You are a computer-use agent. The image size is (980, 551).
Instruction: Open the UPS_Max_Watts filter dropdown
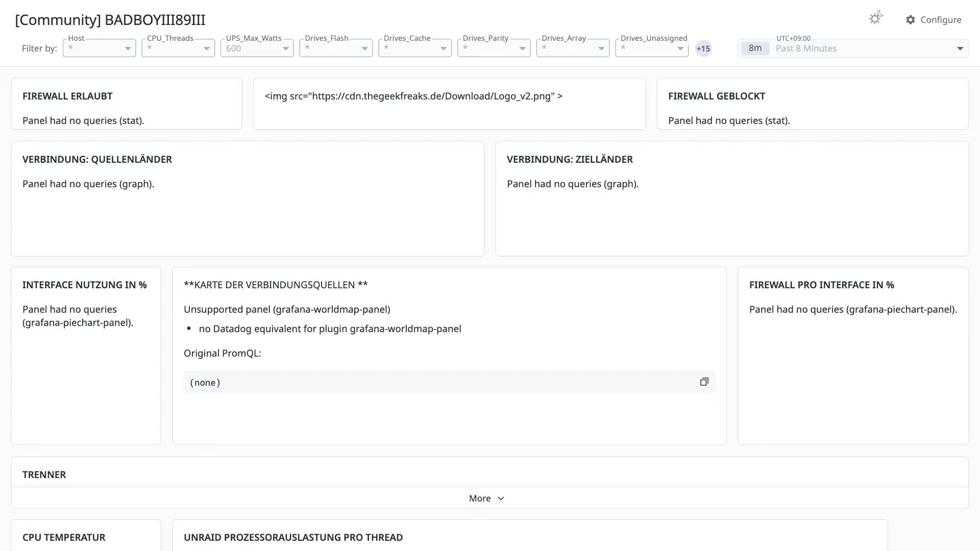pyautogui.click(x=257, y=48)
